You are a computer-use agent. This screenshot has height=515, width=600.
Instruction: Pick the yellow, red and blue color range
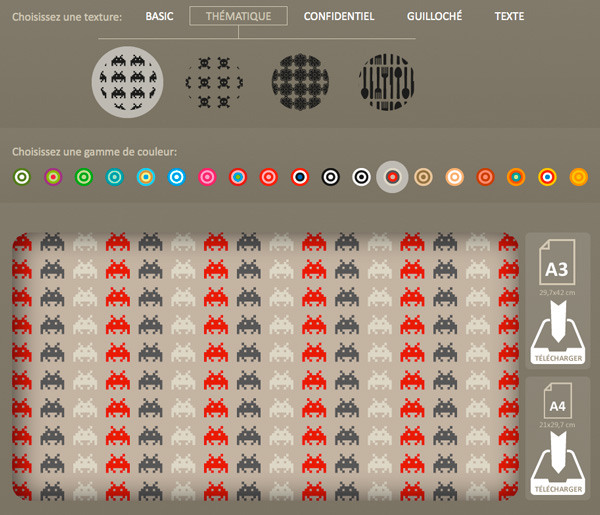coord(547,177)
